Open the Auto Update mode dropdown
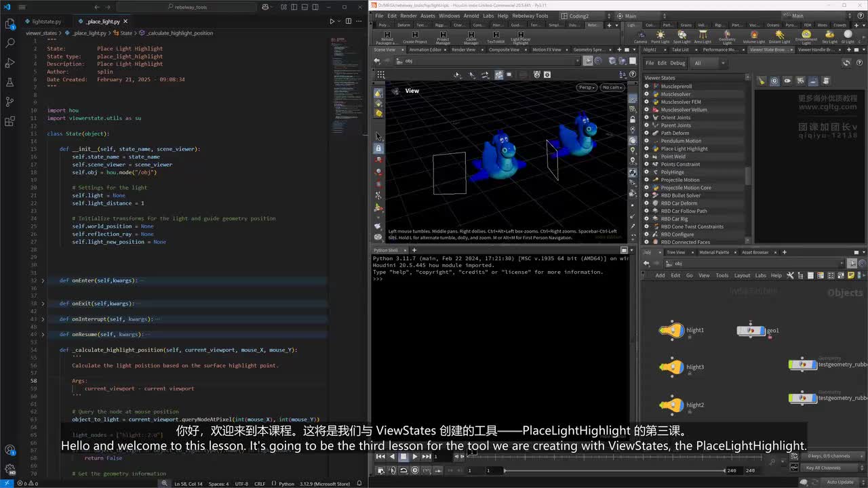The image size is (868, 488). [844, 482]
